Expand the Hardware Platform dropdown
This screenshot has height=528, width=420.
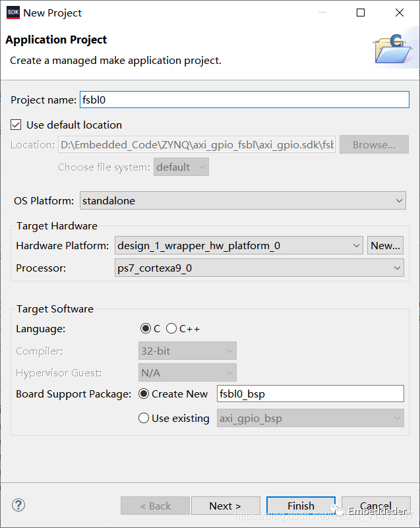239,245
